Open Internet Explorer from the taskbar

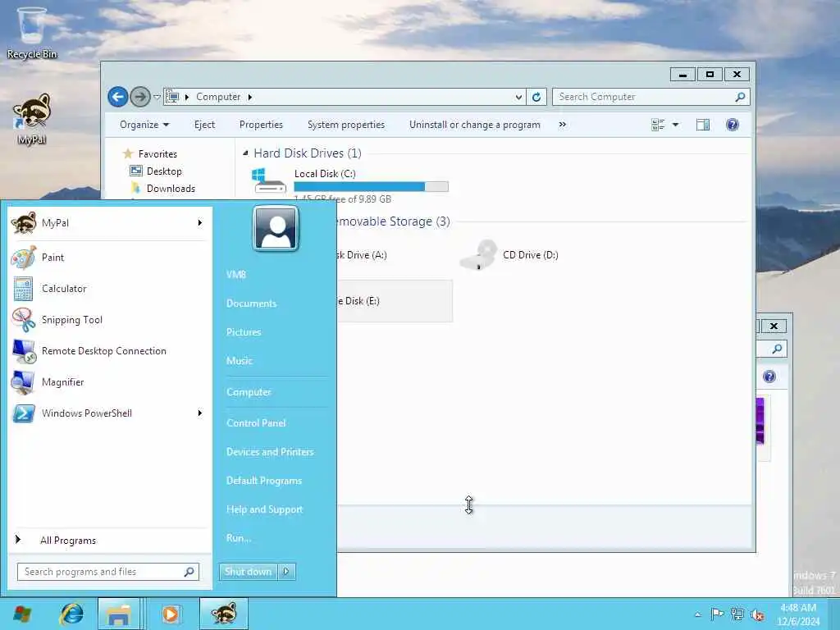point(71,614)
